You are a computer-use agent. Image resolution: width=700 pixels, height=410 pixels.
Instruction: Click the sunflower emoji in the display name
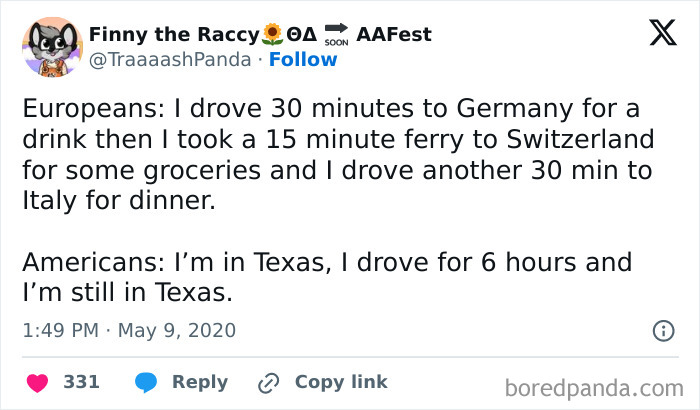tap(272, 35)
